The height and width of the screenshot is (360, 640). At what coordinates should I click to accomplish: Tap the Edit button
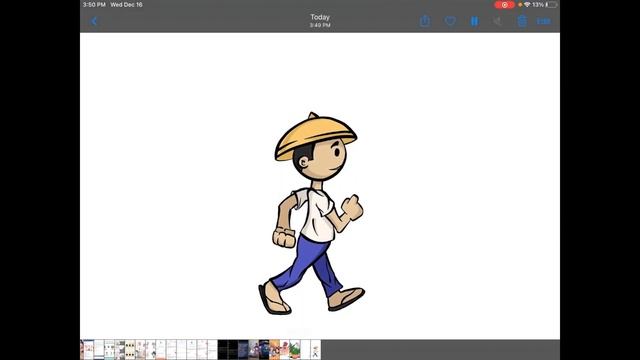(x=544, y=21)
